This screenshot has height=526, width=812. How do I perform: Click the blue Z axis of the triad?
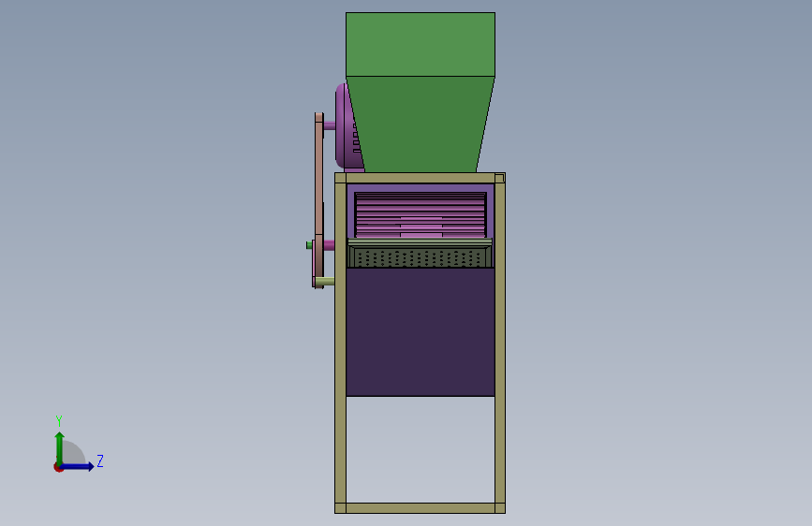(x=78, y=466)
